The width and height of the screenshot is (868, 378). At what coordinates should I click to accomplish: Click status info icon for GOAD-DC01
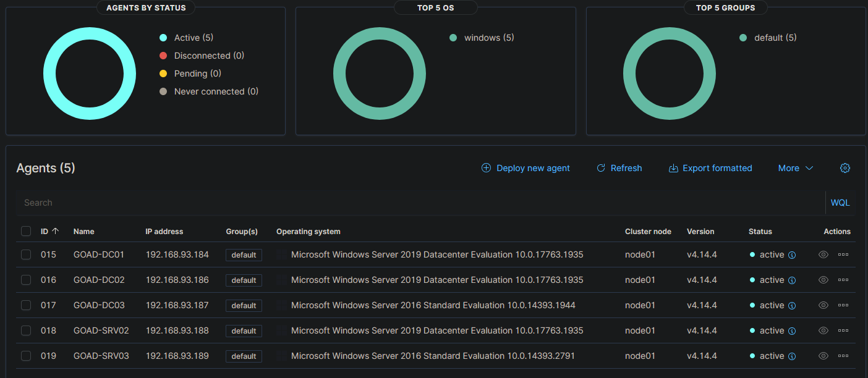pyautogui.click(x=792, y=255)
